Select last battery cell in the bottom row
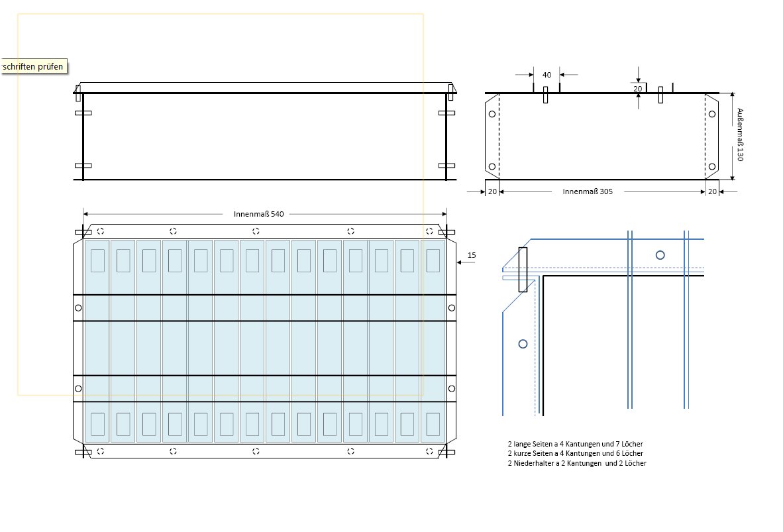This screenshot has height=532, width=783. pos(433,423)
